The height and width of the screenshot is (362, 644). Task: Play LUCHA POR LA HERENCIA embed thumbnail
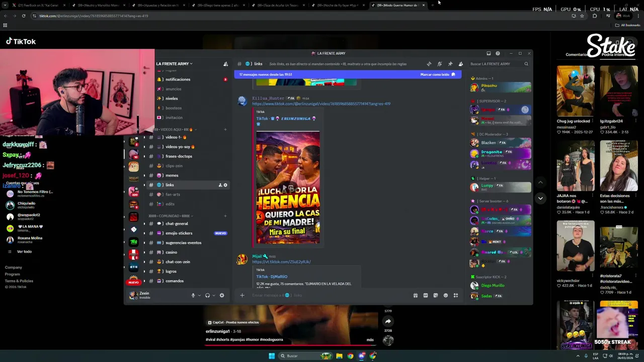[288, 188]
